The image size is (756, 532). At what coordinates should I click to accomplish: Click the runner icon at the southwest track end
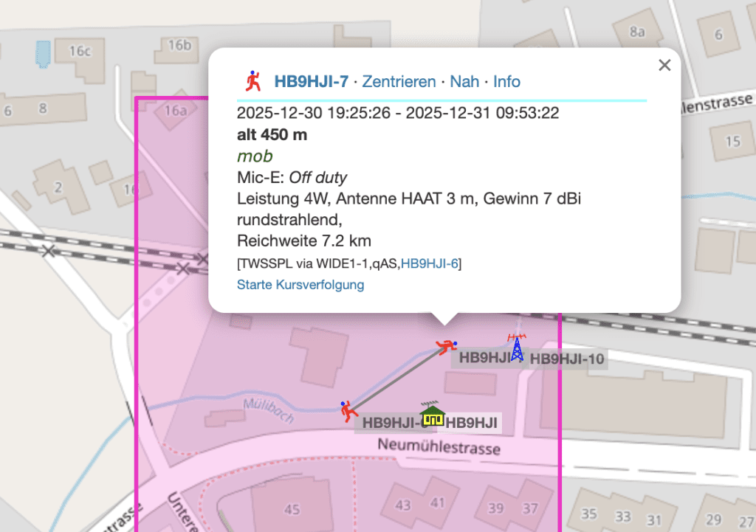coord(348,412)
